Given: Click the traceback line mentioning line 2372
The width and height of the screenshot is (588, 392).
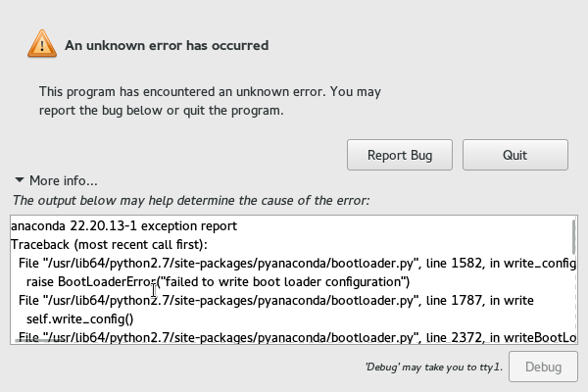Looking at the screenshot, I should (x=294, y=338).
